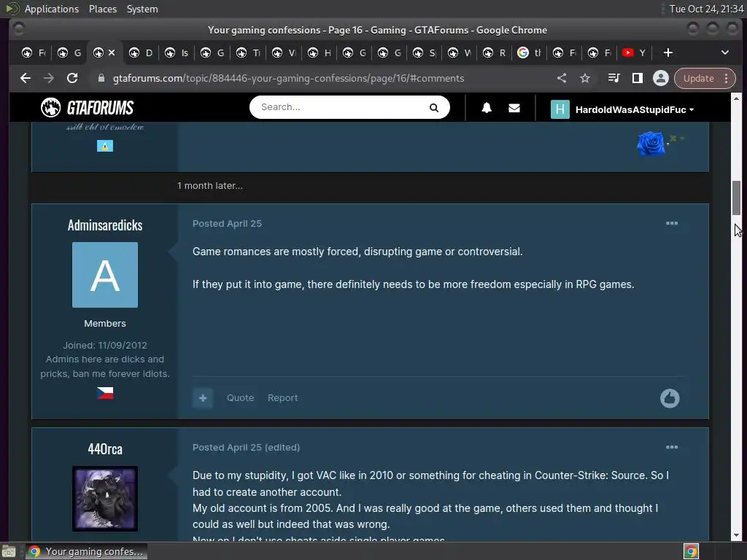Multiquote the Adminsaredicks post plus button
This screenshot has height=560, width=747.
pos(203,398)
